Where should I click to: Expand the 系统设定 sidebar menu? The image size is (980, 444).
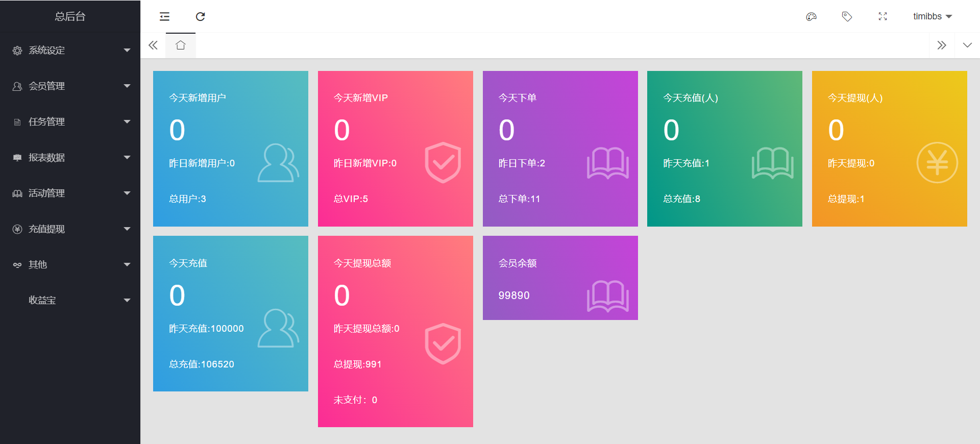[70, 50]
